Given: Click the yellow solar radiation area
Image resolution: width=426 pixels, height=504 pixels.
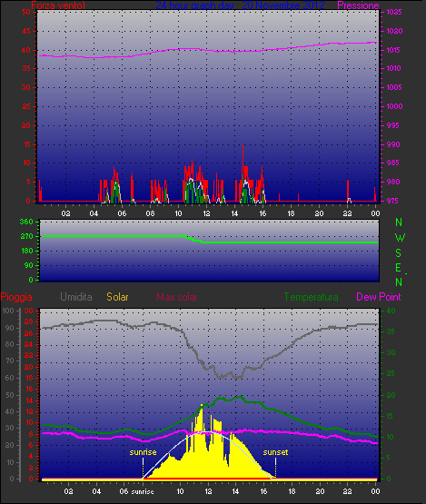Looking at the screenshot, I should (x=209, y=457).
